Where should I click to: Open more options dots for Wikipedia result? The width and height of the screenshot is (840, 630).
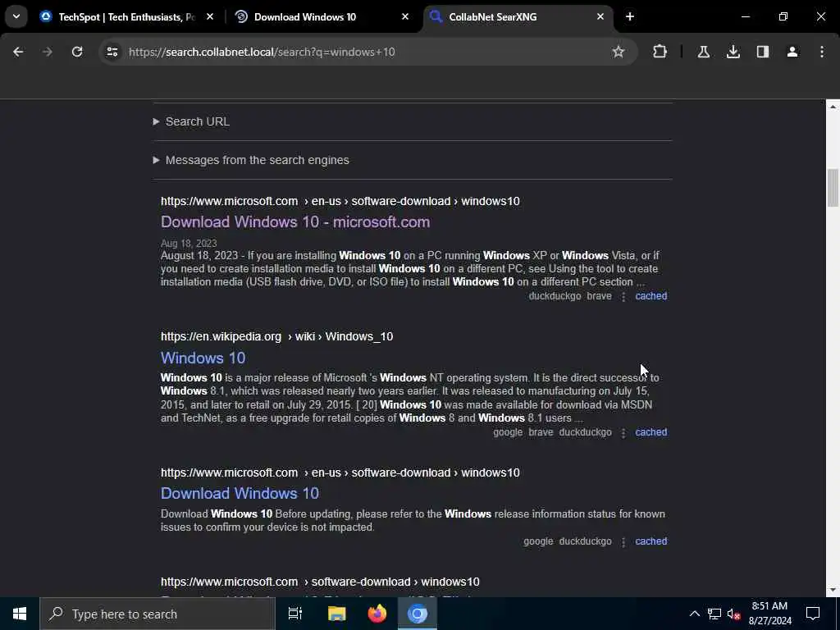point(623,433)
